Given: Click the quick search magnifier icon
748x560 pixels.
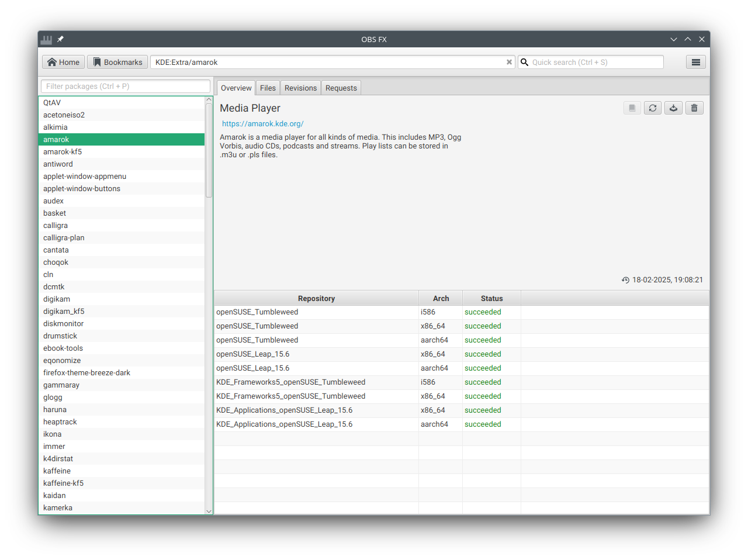Looking at the screenshot, I should [525, 62].
